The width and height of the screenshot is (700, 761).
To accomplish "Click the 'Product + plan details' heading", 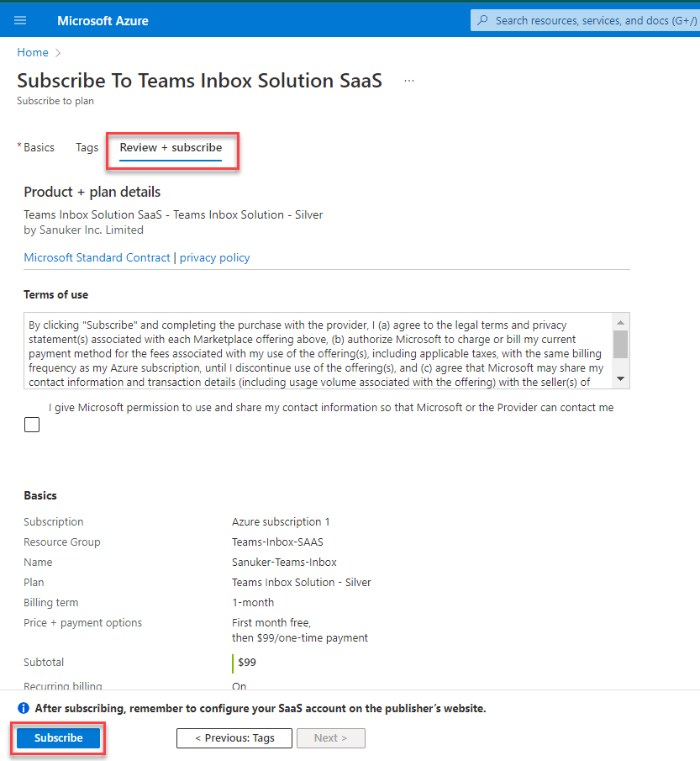I will coord(92,193).
